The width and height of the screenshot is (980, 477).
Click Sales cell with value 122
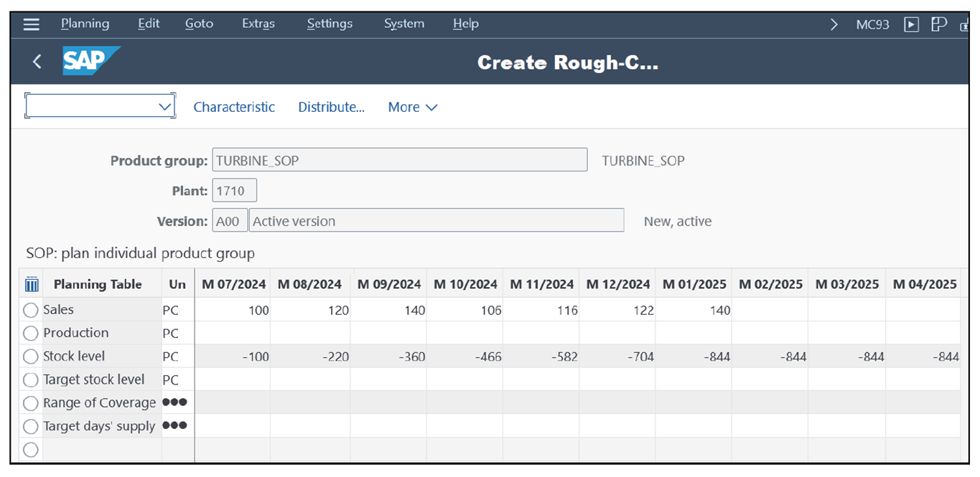click(617, 311)
